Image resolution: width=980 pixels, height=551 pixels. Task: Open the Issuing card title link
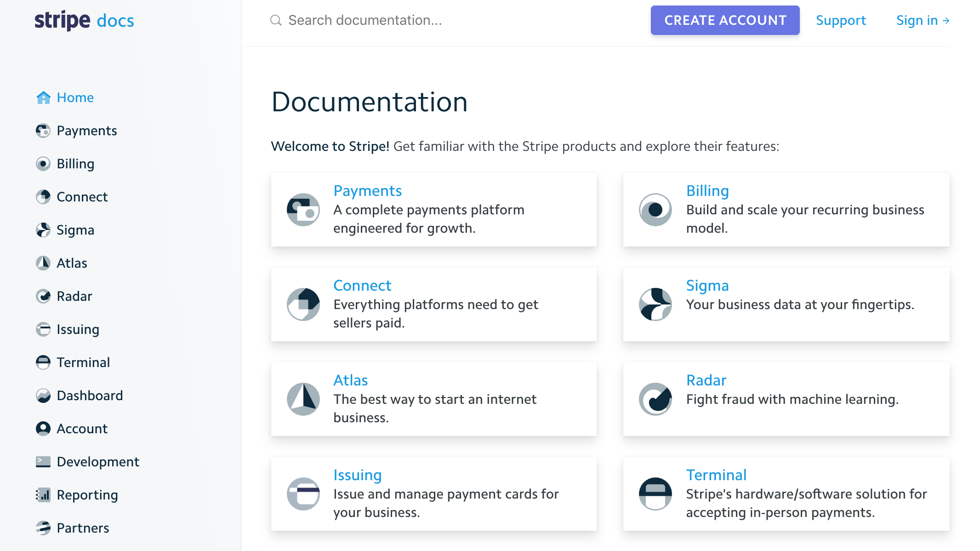point(357,475)
